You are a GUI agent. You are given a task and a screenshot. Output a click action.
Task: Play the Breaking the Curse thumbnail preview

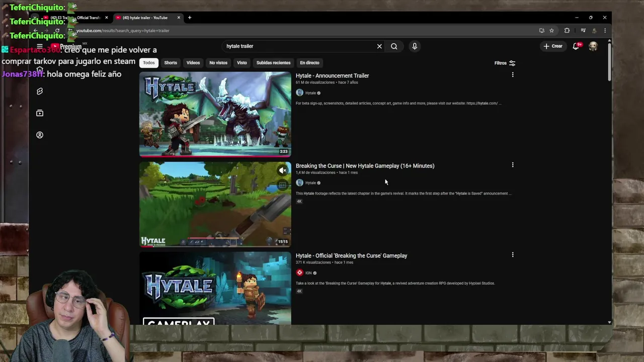click(215, 204)
